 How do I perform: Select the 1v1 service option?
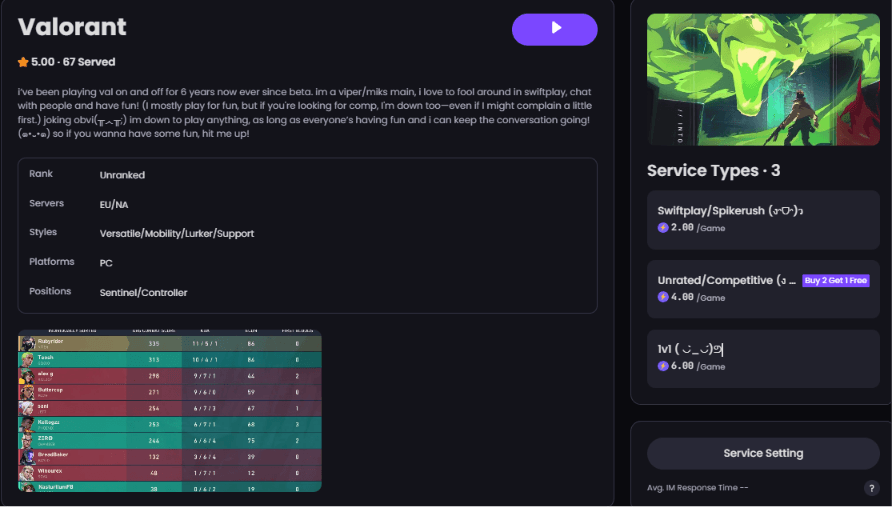click(x=763, y=358)
